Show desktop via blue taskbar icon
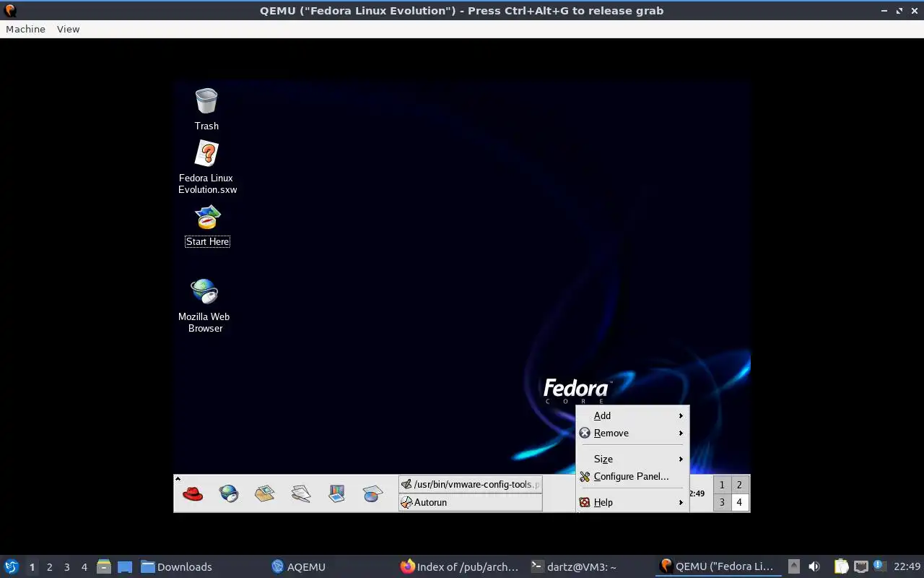The image size is (924, 578). 125,566
